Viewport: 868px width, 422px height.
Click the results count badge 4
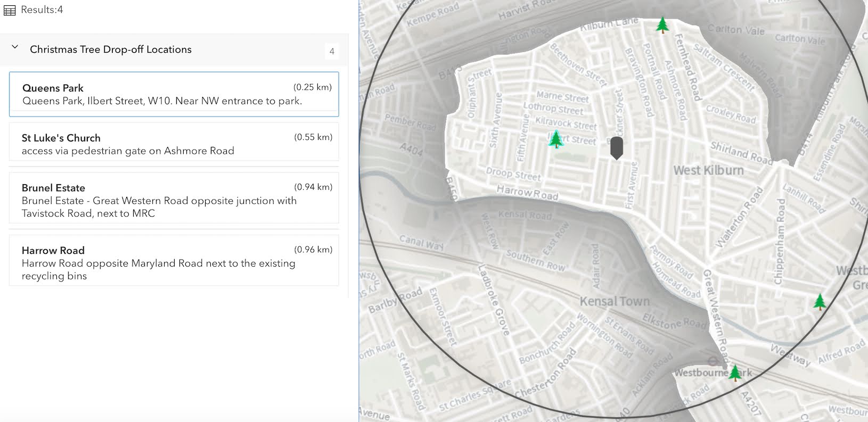[332, 51]
